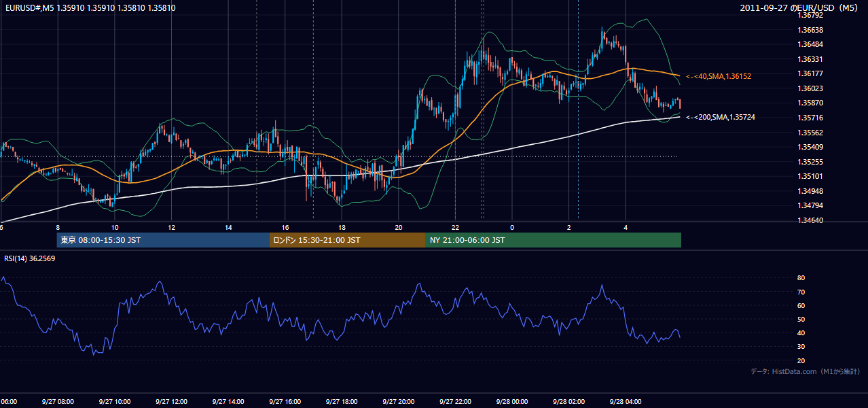Screen dimensions: 868x408
Task: Click price axis value 1.36484
Action: pyautogui.click(x=811, y=44)
